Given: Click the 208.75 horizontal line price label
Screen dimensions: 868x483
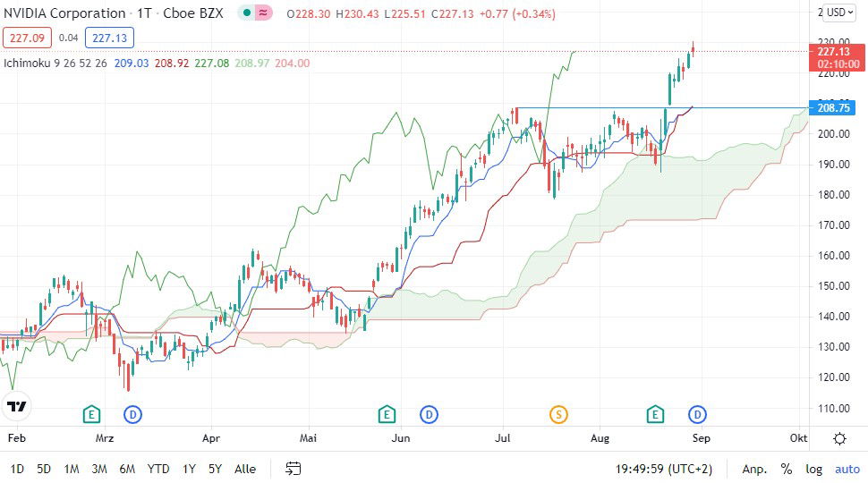Looking at the screenshot, I should click(x=834, y=107).
